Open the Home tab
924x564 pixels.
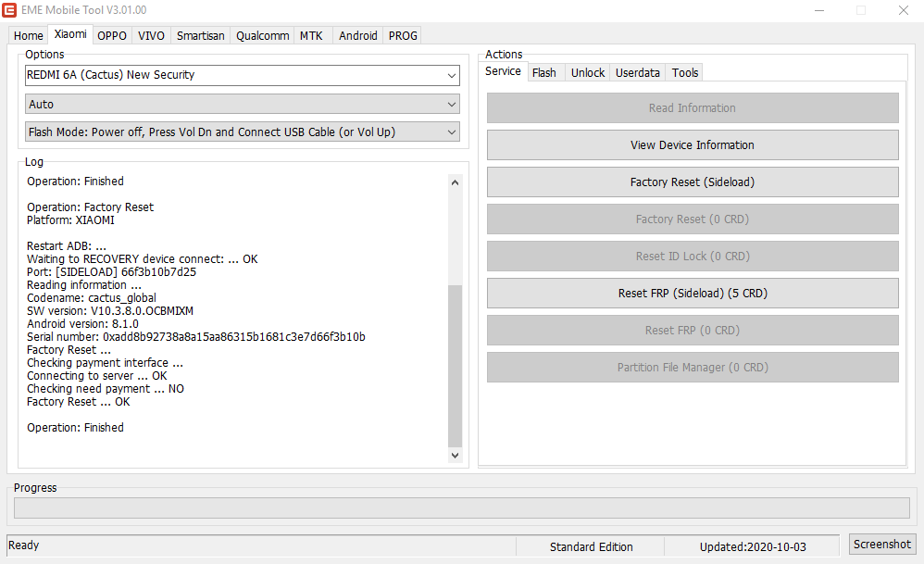tap(29, 35)
